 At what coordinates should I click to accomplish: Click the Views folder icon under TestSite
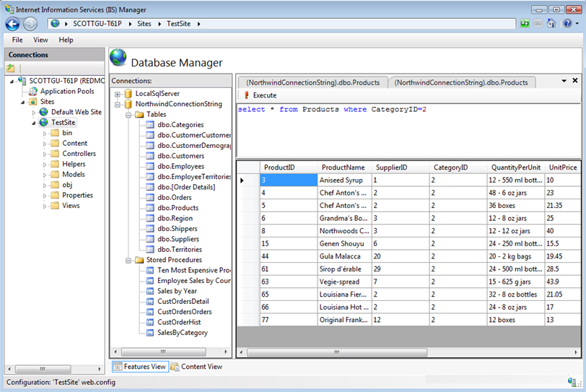(x=55, y=206)
